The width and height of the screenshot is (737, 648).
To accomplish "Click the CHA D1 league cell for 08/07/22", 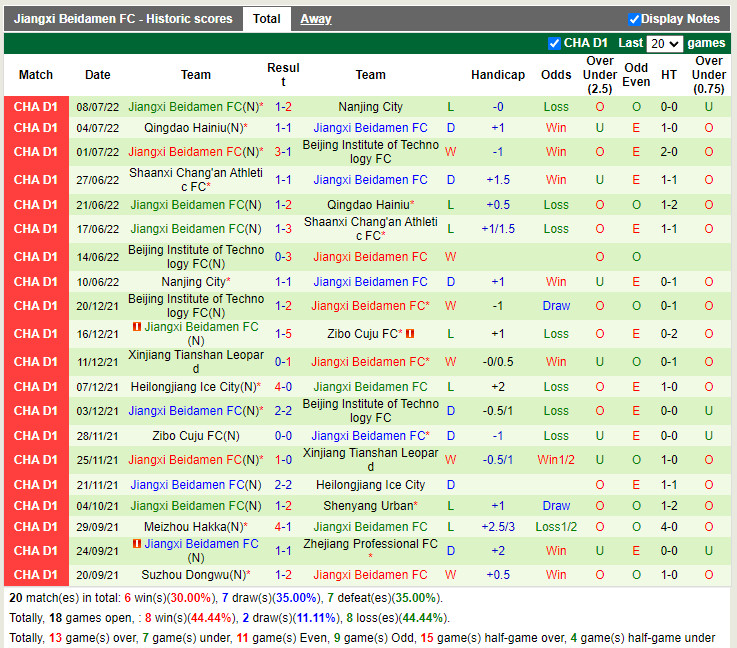I will point(36,107).
